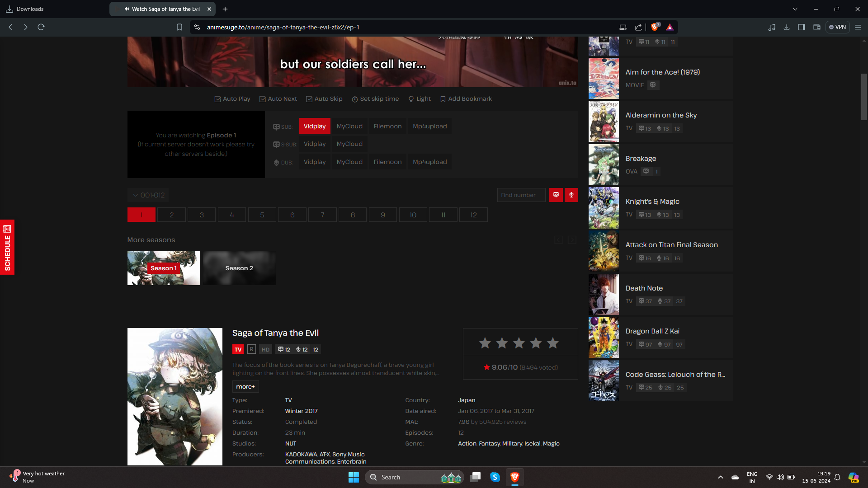
Task: Mute the Tanya the Evil tab audio
Action: [x=127, y=9]
